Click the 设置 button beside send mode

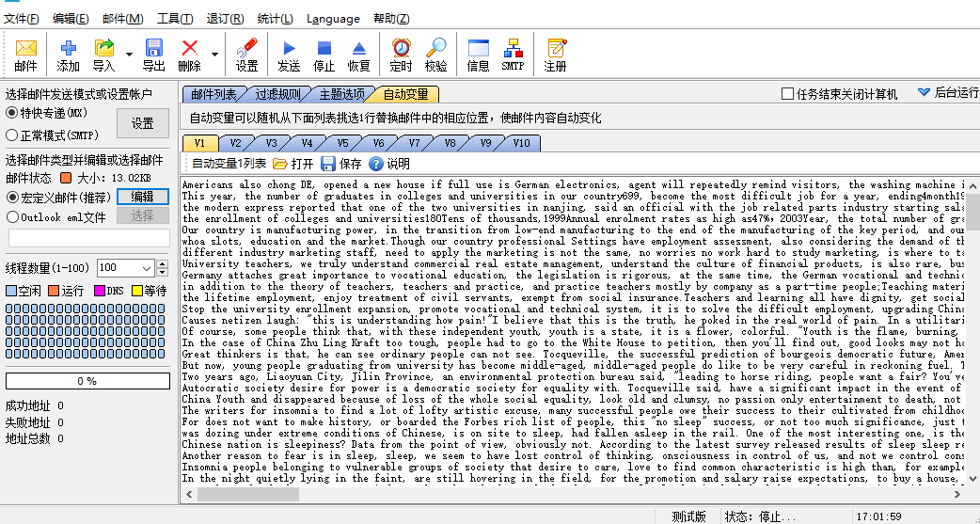coord(143,123)
